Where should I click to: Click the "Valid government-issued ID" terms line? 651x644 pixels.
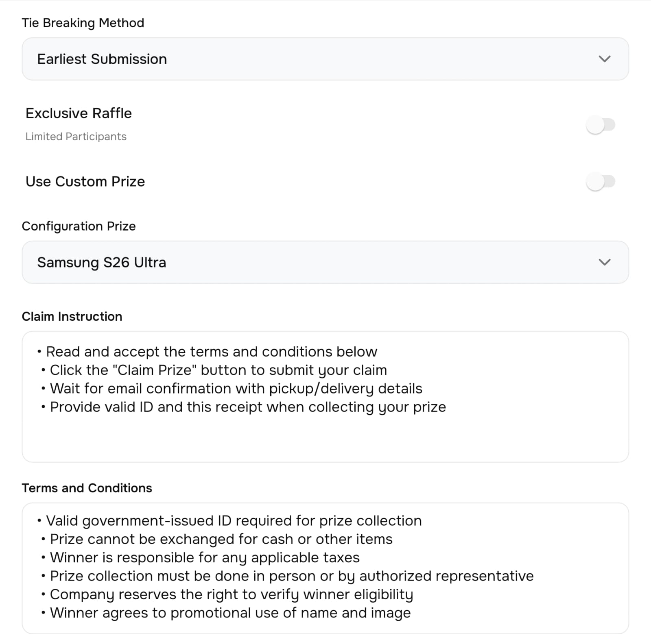point(234,521)
